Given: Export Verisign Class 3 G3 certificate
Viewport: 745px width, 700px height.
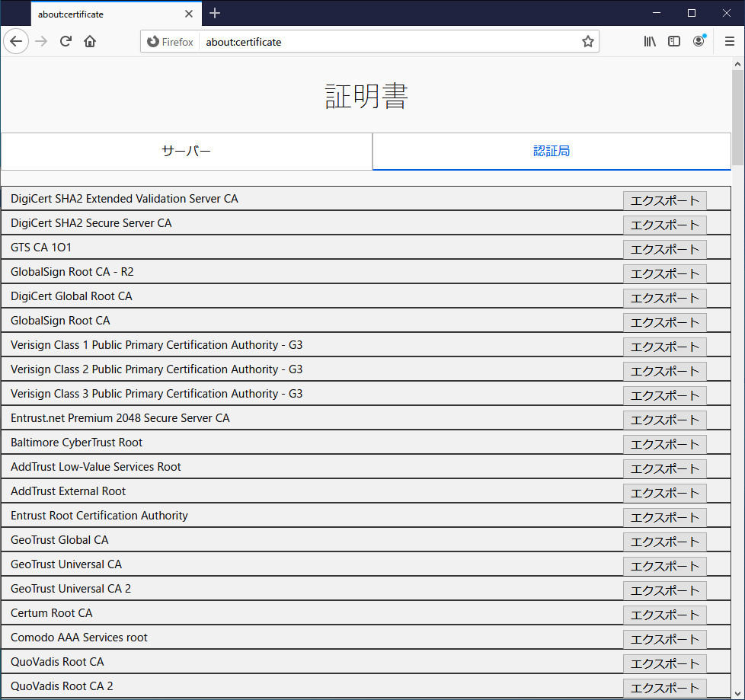Looking at the screenshot, I should point(665,396).
